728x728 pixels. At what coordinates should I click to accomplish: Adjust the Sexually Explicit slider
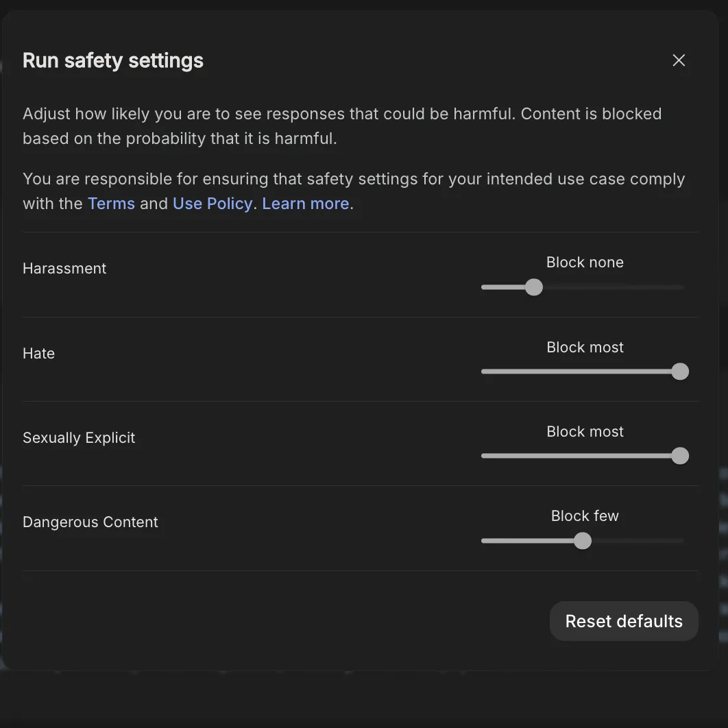coord(679,455)
